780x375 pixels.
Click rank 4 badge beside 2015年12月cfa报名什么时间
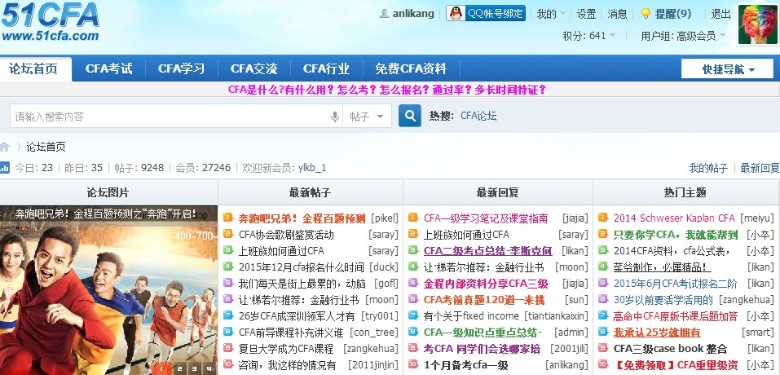pos(228,267)
